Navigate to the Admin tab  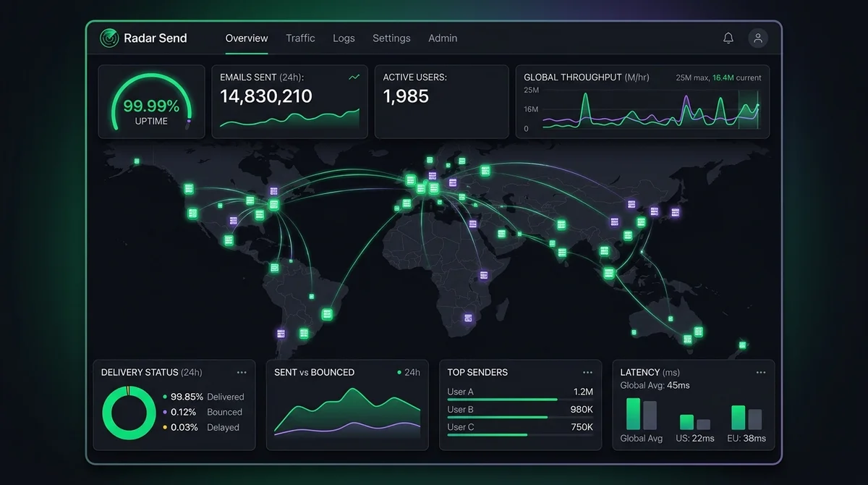[443, 38]
